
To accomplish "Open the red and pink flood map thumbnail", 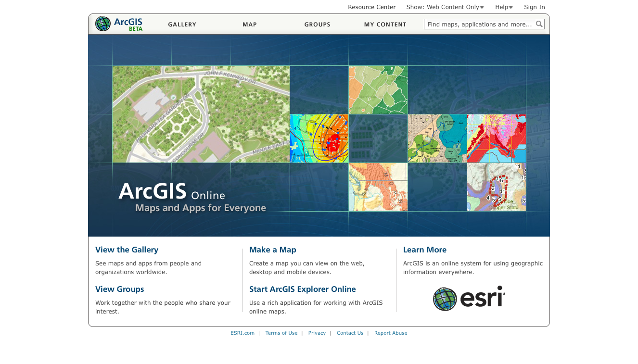I will tap(496, 138).
